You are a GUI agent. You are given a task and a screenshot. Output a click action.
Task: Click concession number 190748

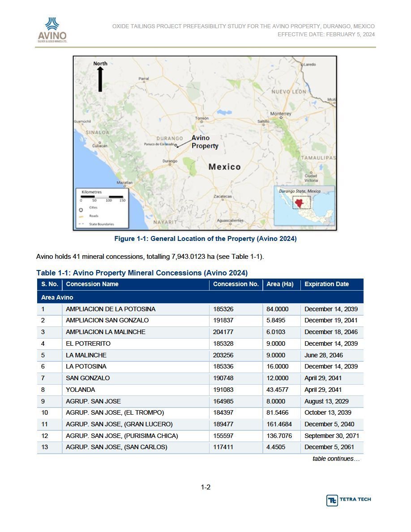[x=223, y=378]
